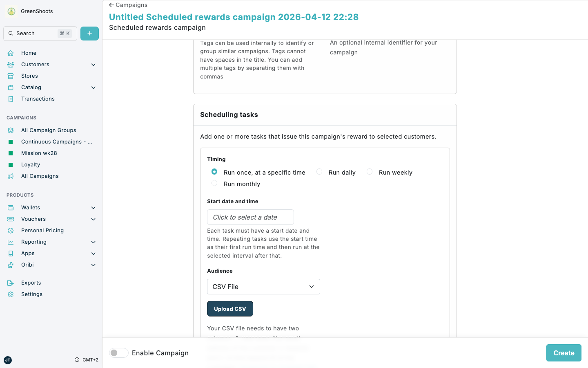This screenshot has height=368, width=588.
Task: Select the All Campaign Groups icon
Action: tap(10, 130)
